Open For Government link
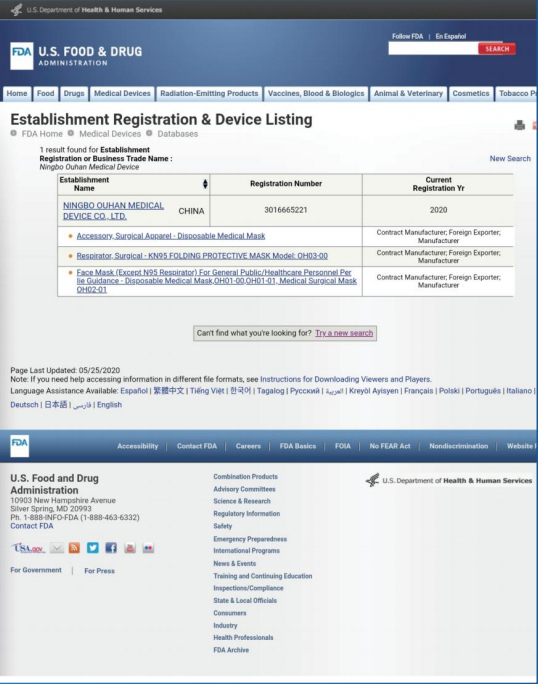Image resolution: width=538 pixels, height=684 pixels. [36, 570]
